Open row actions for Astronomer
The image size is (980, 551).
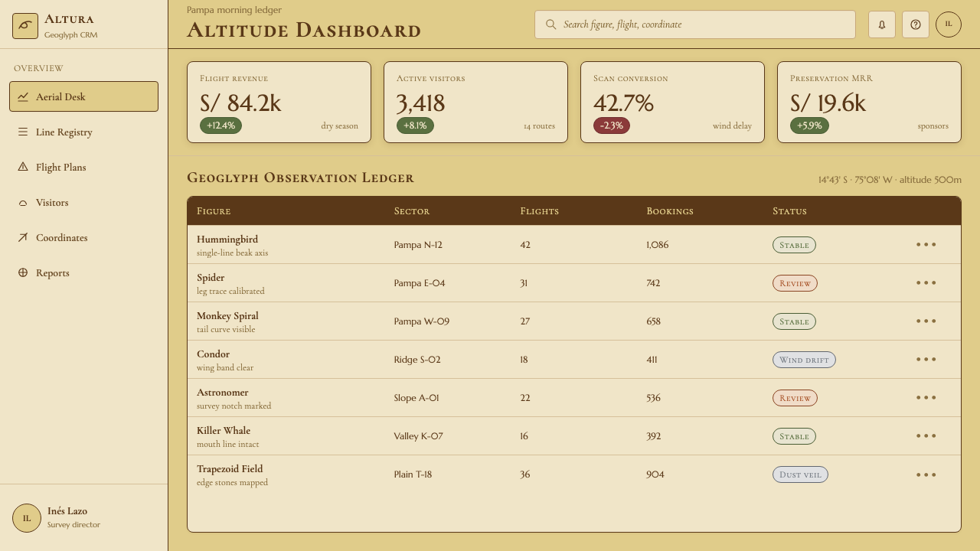[926, 398]
